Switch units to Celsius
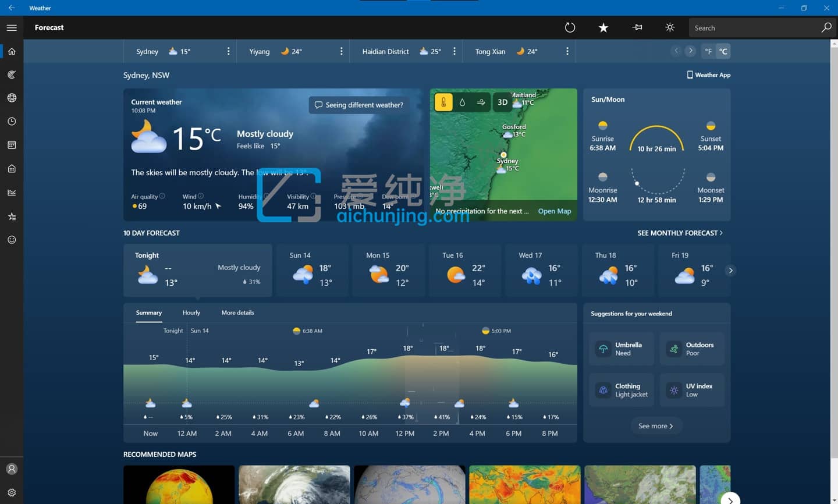The width and height of the screenshot is (838, 504). point(723,51)
